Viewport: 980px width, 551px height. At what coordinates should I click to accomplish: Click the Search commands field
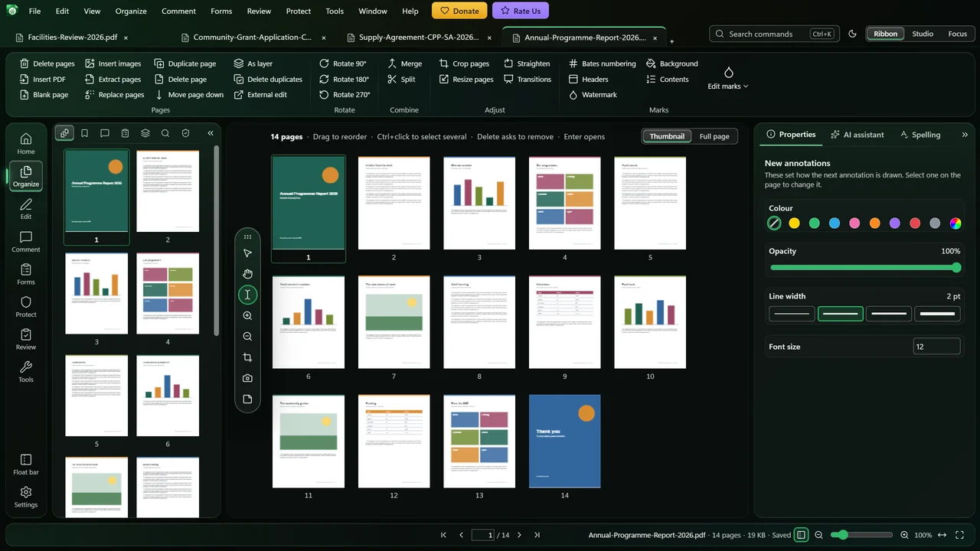pos(773,34)
